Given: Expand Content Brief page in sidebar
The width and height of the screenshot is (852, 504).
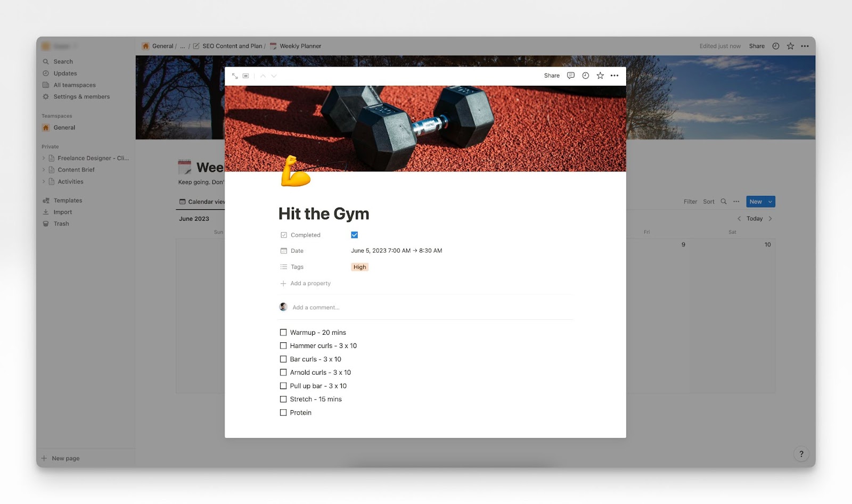Looking at the screenshot, I should tap(44, 170).
